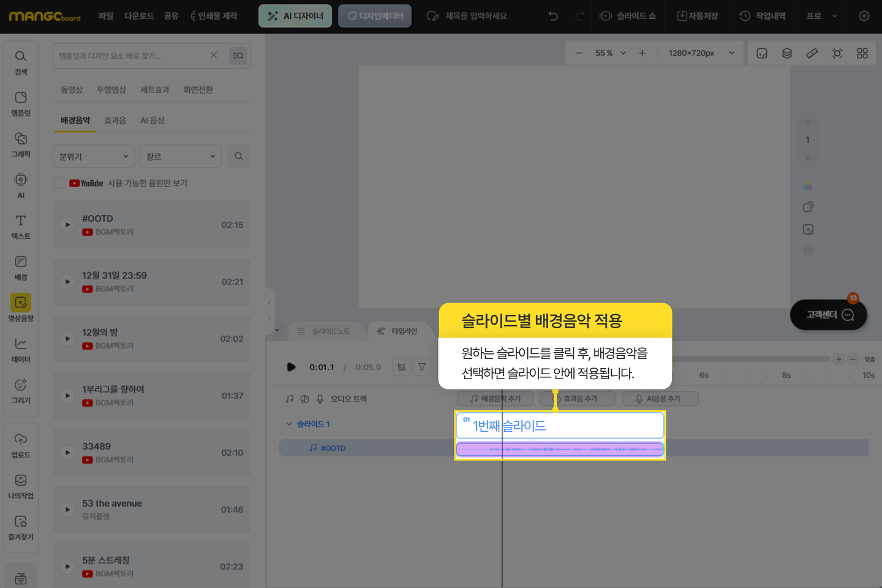Open the 장르 genre dropdown
This screenshot has height=588, width=882.
(x=180, y=156)
